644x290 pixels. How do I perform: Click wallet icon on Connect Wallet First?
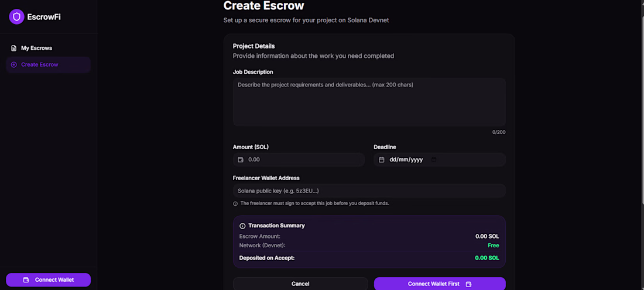[x=468, y=284]
